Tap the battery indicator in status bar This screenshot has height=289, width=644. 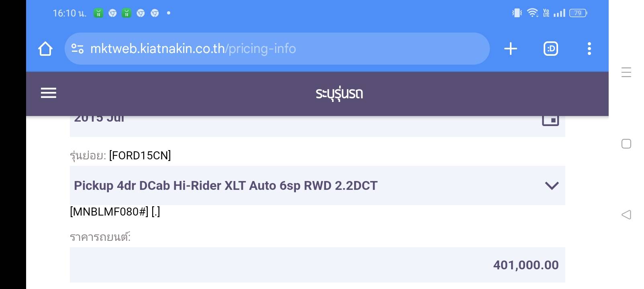coord(578,13)
